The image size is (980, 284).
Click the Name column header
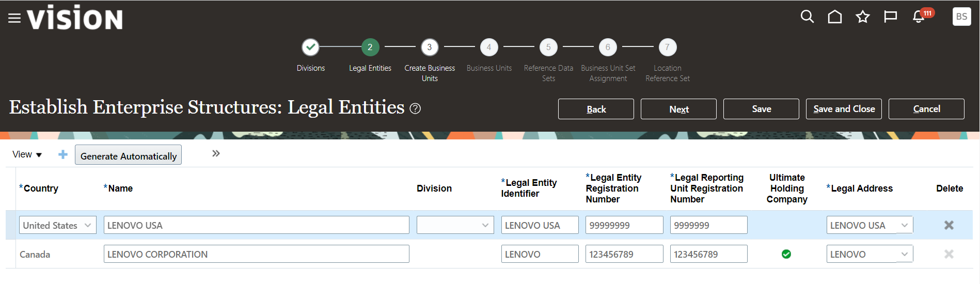point(118,188)
